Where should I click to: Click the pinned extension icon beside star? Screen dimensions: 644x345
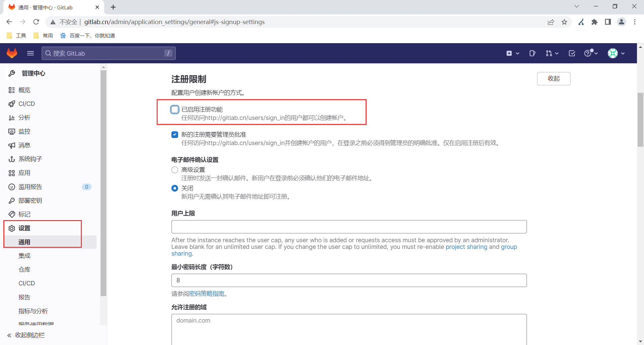pyautogui.click(x=581, y=22)
